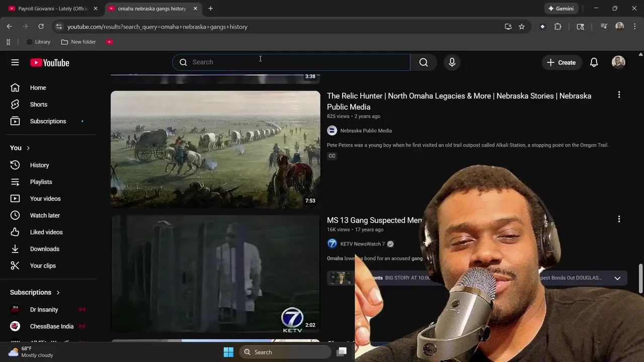Open the Windows Start menu
Viewport: 644px width, 362px height.
click(228, 352)
